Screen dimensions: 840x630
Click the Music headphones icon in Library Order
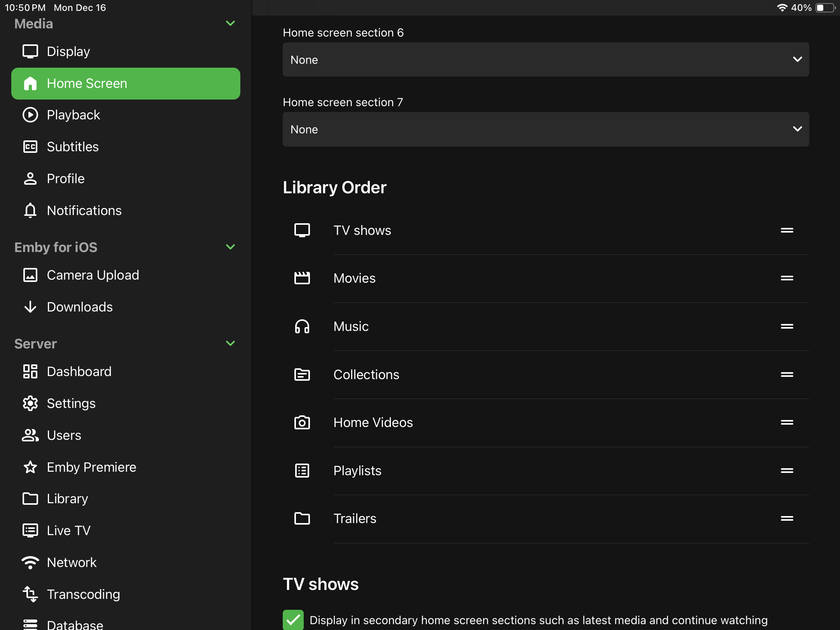tap(302, 326)
